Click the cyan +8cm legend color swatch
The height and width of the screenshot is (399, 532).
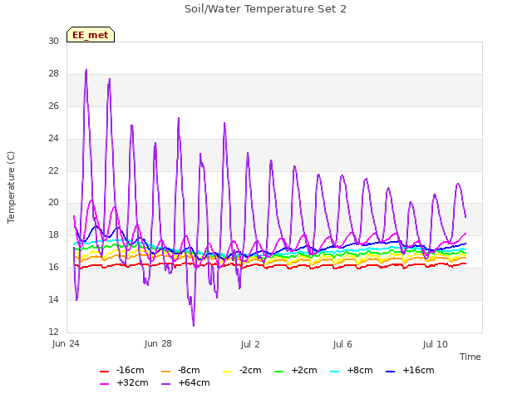(x=334, y=372)
